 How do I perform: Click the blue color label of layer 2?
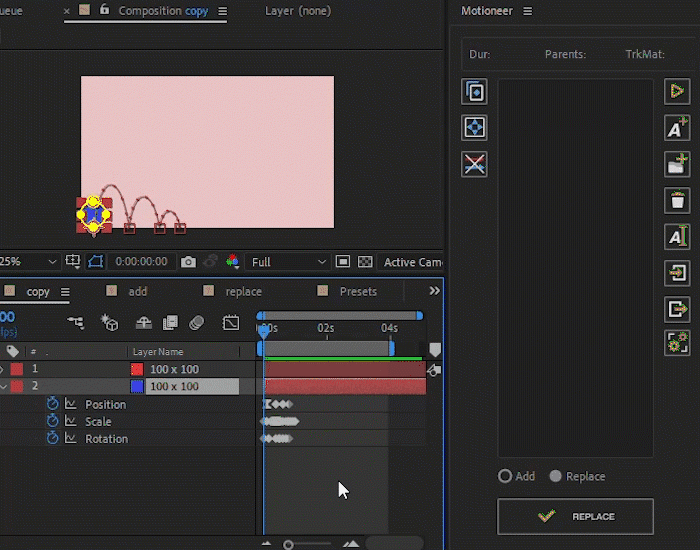tap(137, 386)
